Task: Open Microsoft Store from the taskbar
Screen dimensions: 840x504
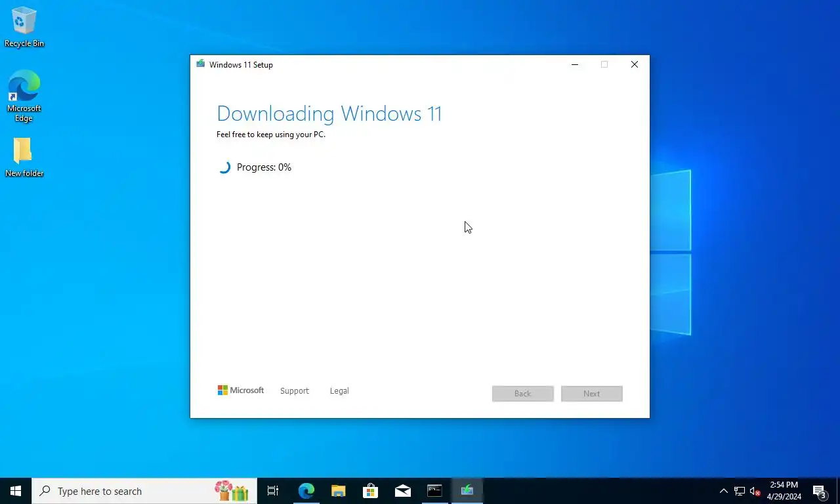Action: (x=371, y=491)
